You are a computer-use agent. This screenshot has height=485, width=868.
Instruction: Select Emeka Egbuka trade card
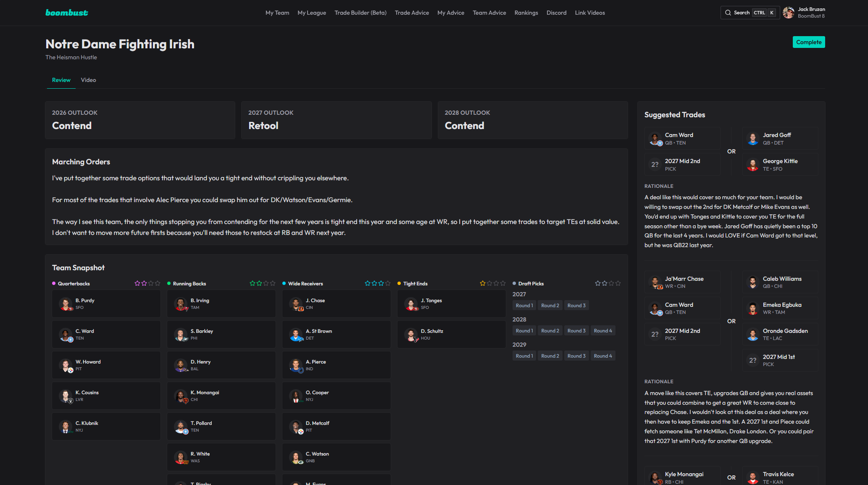coord(780,308)
